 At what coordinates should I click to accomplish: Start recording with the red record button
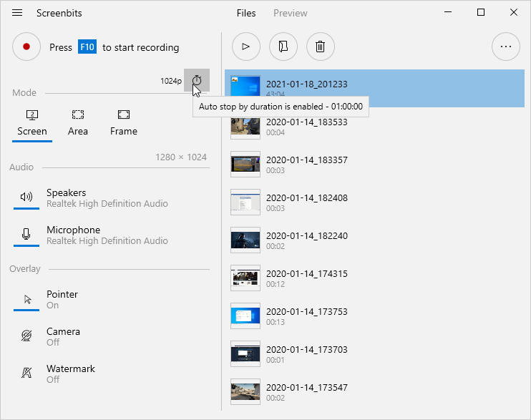[x=26, y=47]
